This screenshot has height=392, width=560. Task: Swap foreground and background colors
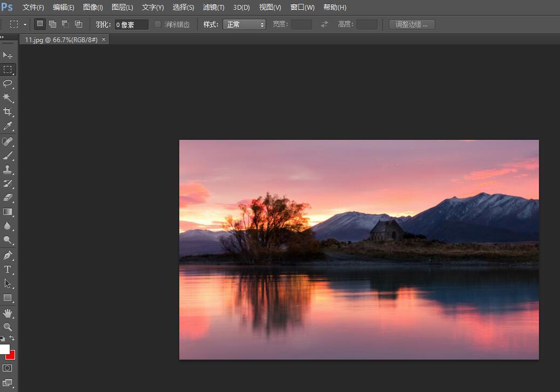click(x=12, y=337)
